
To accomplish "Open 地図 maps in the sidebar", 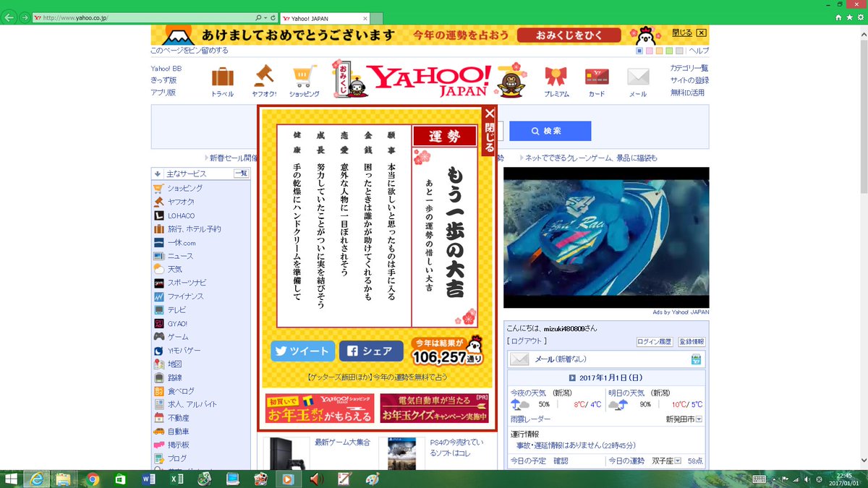I will click(175, 364).
